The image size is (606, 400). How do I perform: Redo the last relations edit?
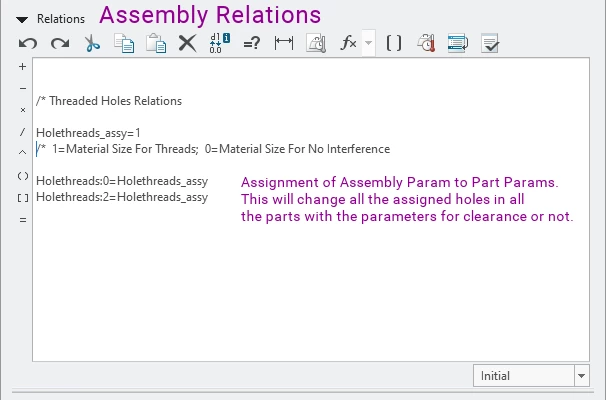(60, 43)
